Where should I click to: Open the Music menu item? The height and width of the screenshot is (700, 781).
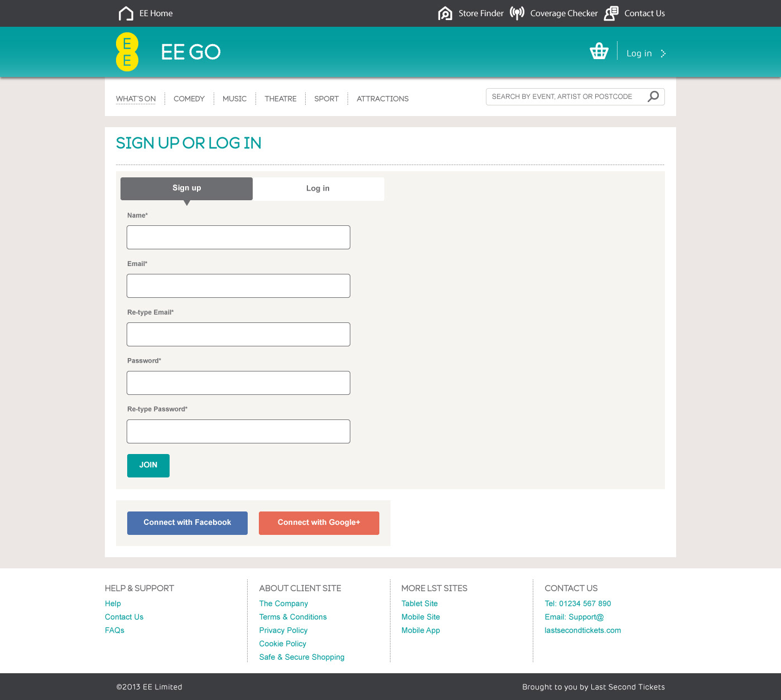click(x=234, y=99)
